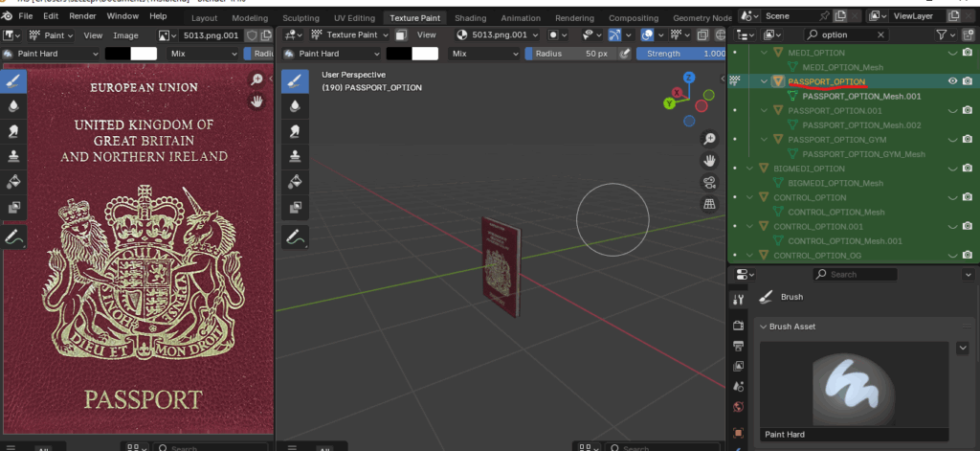Toggle radius pressure sensitivity button in viewport header

point(625,54)
